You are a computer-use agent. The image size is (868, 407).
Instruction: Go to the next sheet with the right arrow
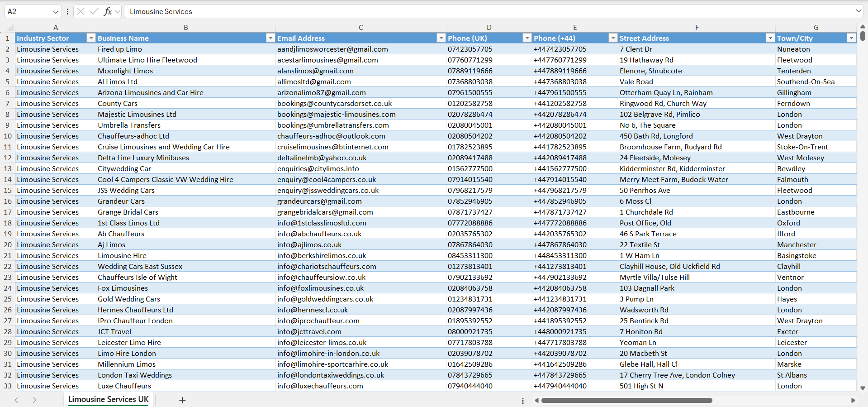[x=34, y=400]
